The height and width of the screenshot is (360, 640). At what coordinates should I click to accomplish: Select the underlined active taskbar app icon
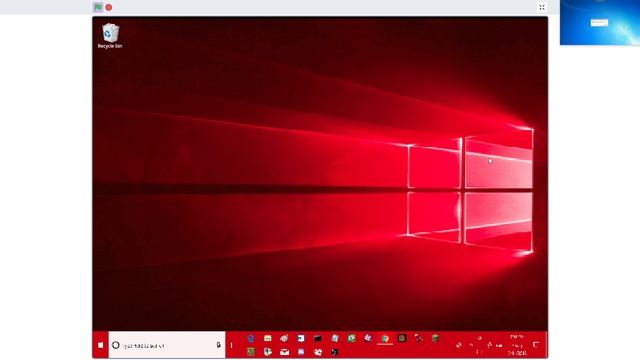click(385, 338)
